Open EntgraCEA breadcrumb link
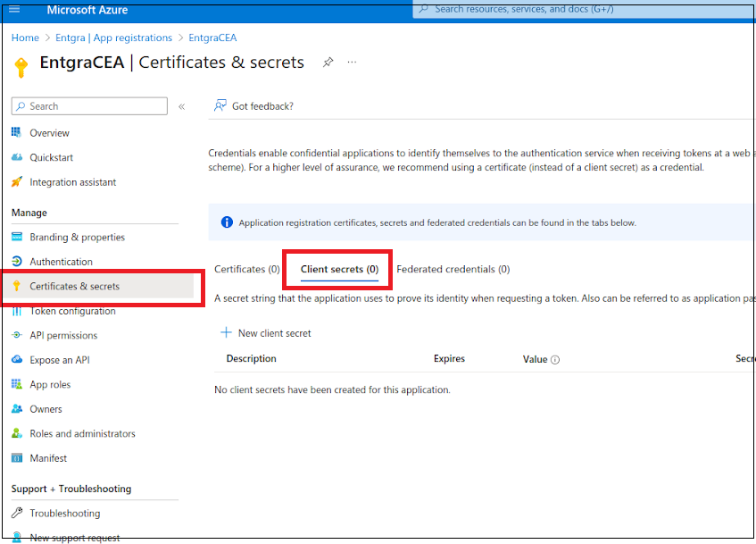This screenshot has width=756, height=544. click(x=212, y=38)
